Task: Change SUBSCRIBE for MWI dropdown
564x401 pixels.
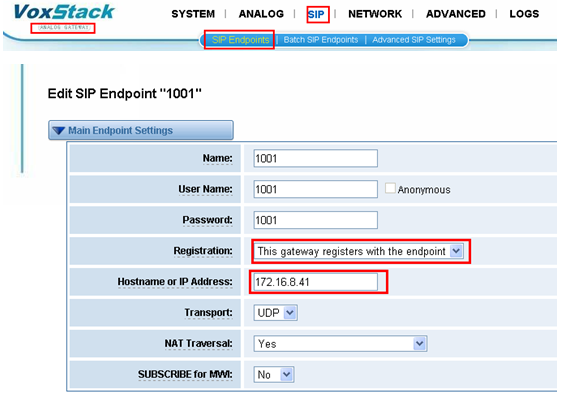Action: pos(274,374)
